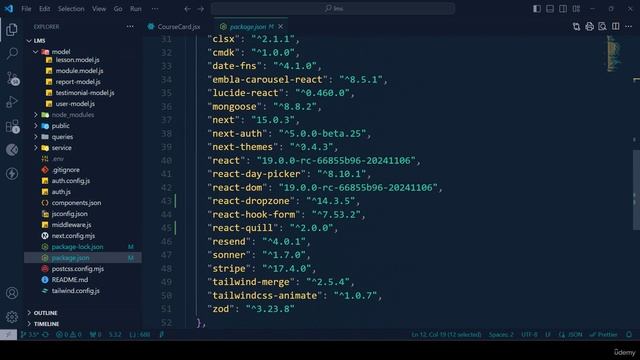This screenshot has width=640, height=360.
Task: Open the lightning bolt activity bar icon
Action: click(12, 174)
